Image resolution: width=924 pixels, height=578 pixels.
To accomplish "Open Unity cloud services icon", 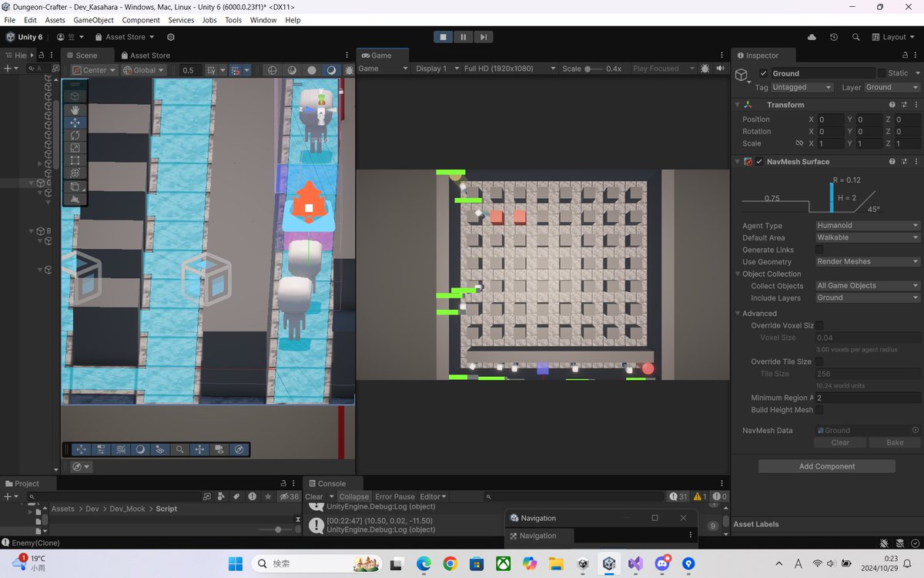I will click(x=812, y=37).
